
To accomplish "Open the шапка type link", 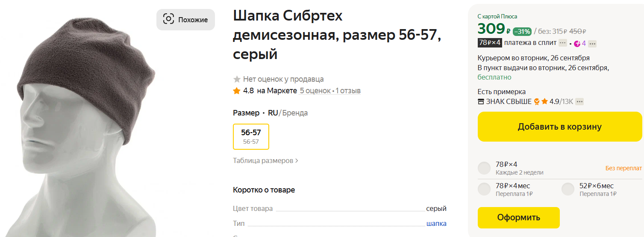I will pyautogui.click(x=436, y=223).
